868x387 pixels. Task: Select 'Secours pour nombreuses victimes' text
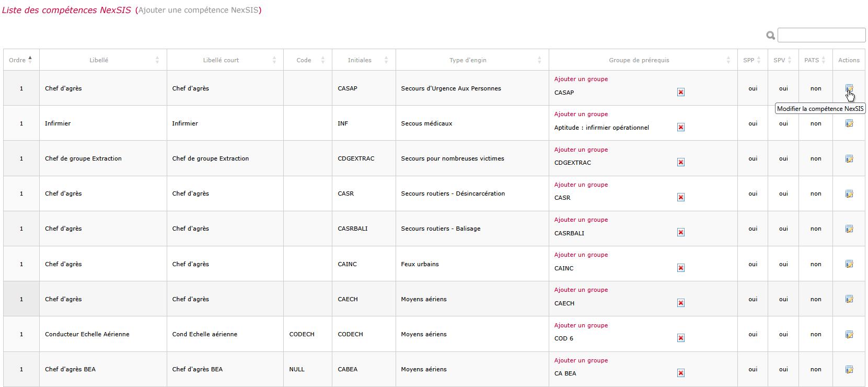click(x=453, y=158)
